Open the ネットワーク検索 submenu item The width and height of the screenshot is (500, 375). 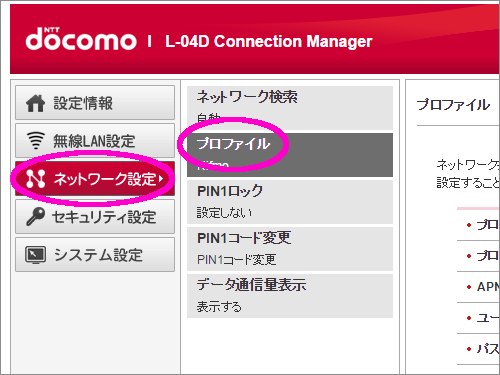click(x=290, y=108)
